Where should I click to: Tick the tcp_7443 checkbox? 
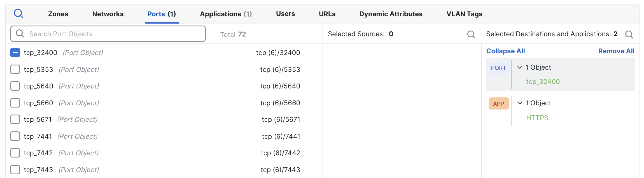(15, 170)
